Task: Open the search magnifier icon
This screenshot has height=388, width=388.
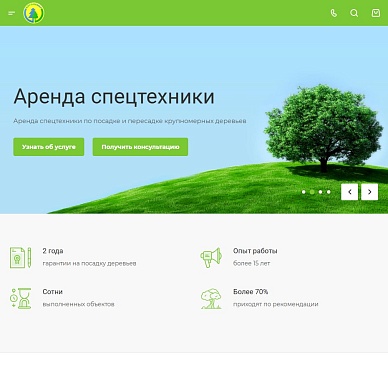Action: pyautogui.click(x=354, y=13)
